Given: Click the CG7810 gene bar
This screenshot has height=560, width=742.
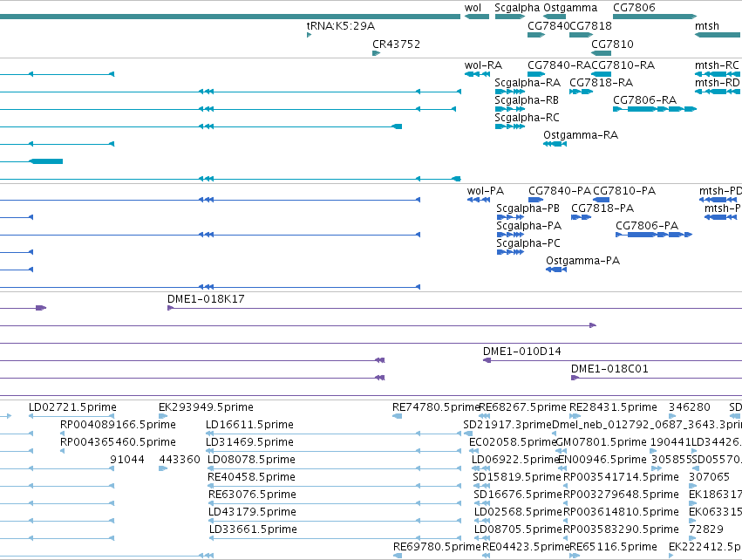Looking at the screenshot, I should click(x=601, y=53).
